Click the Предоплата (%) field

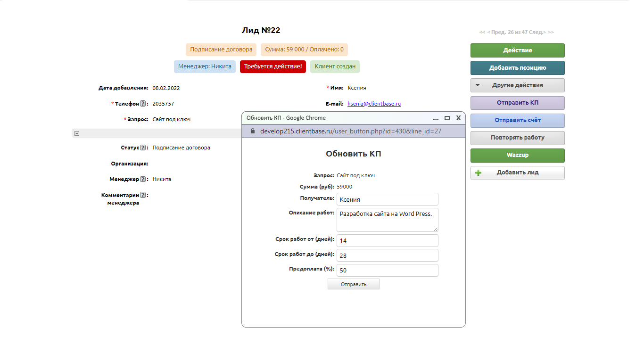pos(388,271)
